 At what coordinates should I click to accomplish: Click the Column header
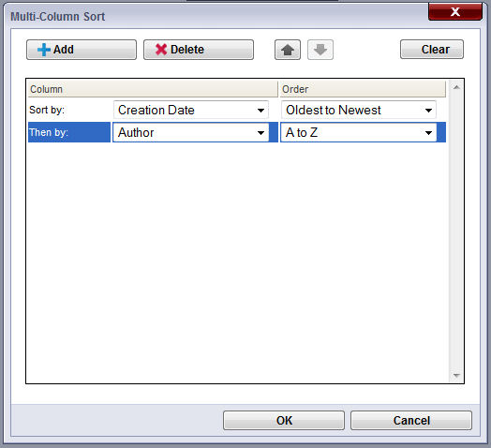(153, 89)
